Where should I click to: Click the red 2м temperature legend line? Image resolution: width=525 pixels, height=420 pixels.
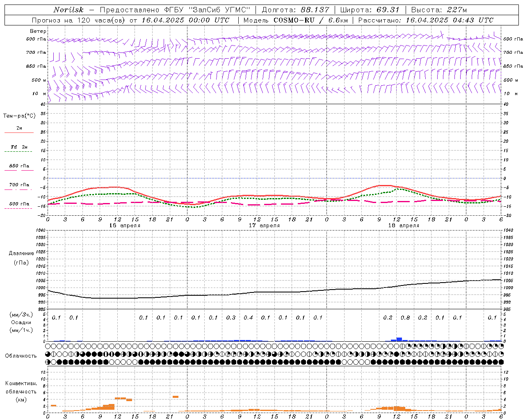19,133
